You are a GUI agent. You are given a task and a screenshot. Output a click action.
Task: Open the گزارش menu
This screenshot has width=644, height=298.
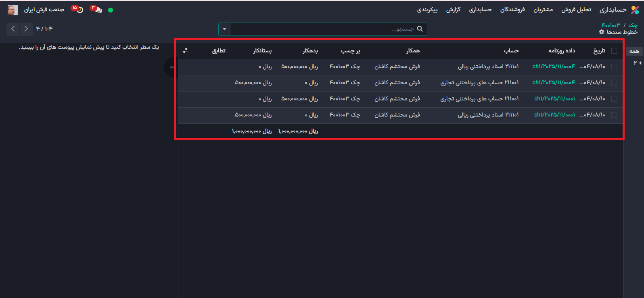click(453, 10)
